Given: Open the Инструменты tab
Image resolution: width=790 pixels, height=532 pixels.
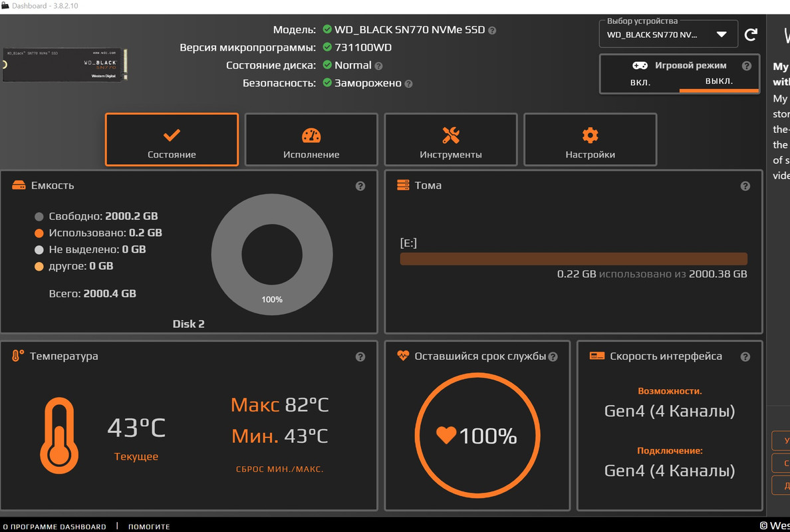Looking at the screenshot, I should (450, 140).
